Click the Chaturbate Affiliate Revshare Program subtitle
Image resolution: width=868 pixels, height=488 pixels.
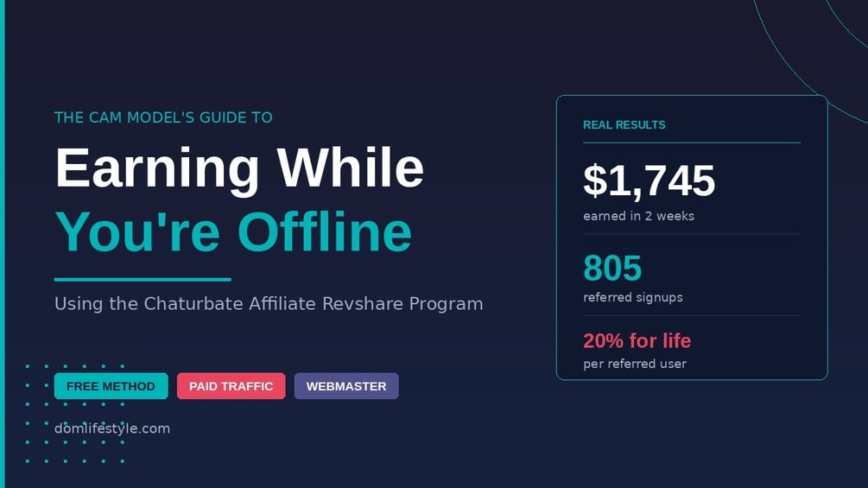point(269,304)
